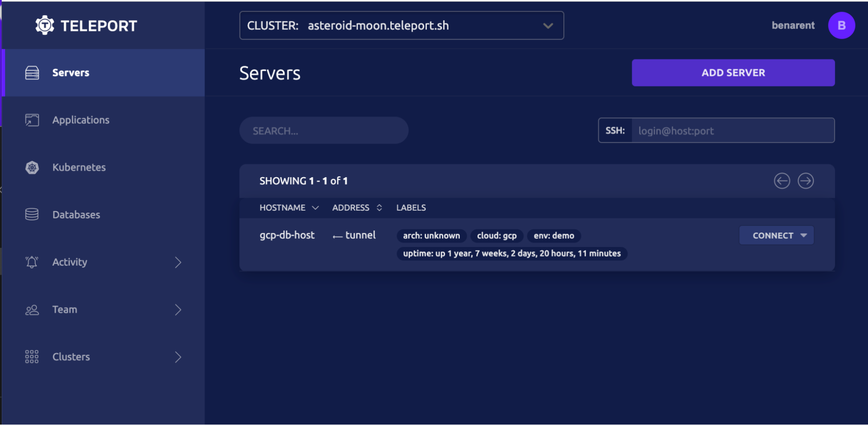Expand the Activity submenu chevron
Image resolution: width=868 pixels, height=425 pixels.
pos(178,262)
